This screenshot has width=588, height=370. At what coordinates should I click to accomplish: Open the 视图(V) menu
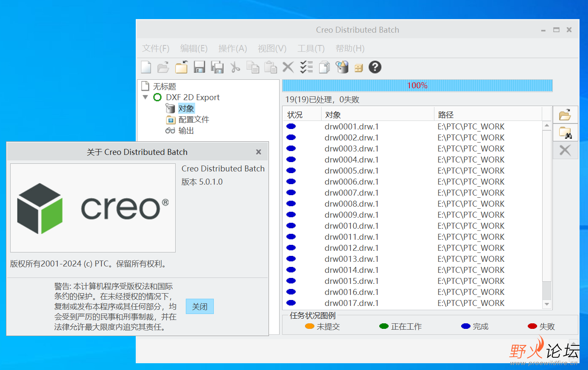click(x=272, y=48)
